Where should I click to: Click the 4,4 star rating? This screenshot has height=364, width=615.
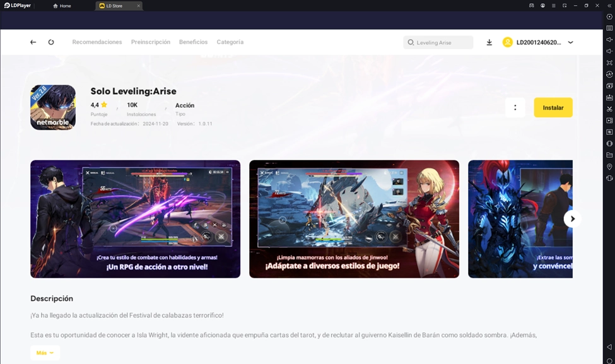[99, 105]
